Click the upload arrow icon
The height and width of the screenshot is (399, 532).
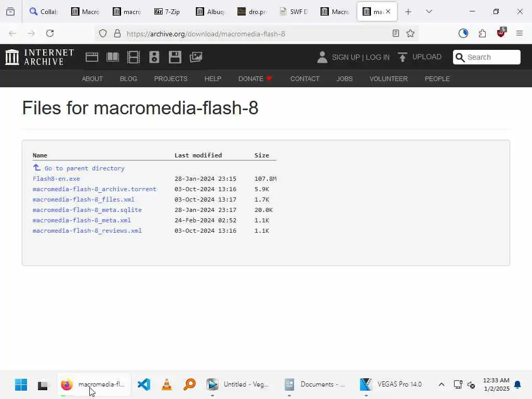pyautogui.click(x=403, y=57)
